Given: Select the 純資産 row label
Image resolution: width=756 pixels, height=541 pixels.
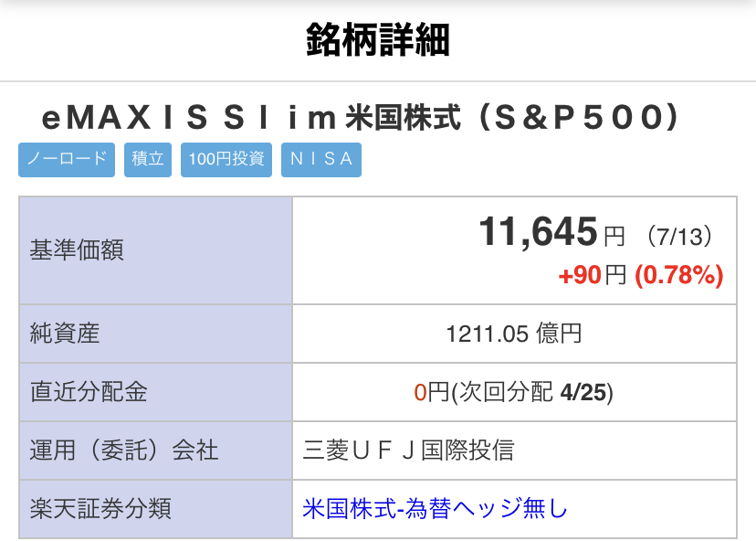Looking at the screenshot, I should coord(65,334).
